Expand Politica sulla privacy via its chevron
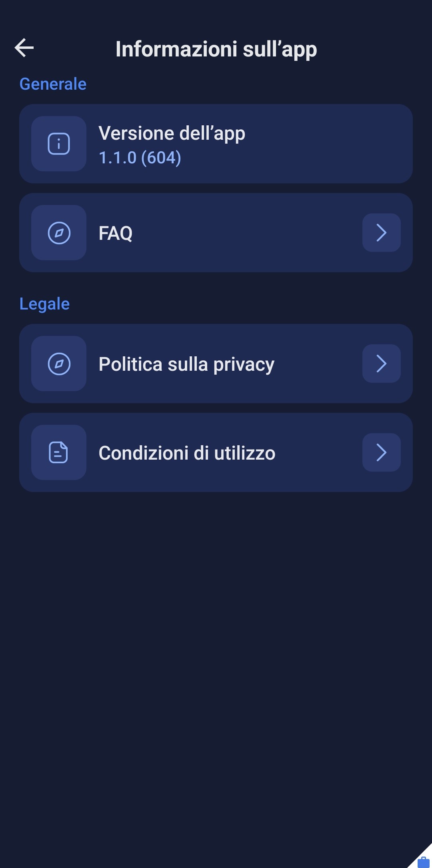 pos(381,364)
